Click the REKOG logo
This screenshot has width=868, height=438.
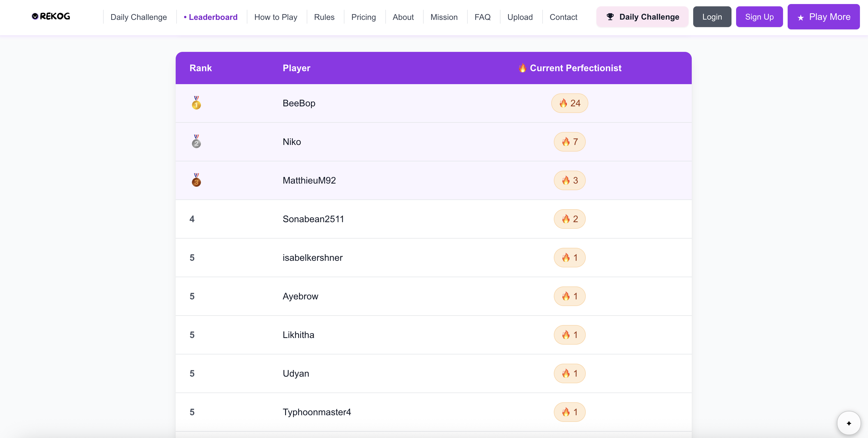tap(51, 16)
